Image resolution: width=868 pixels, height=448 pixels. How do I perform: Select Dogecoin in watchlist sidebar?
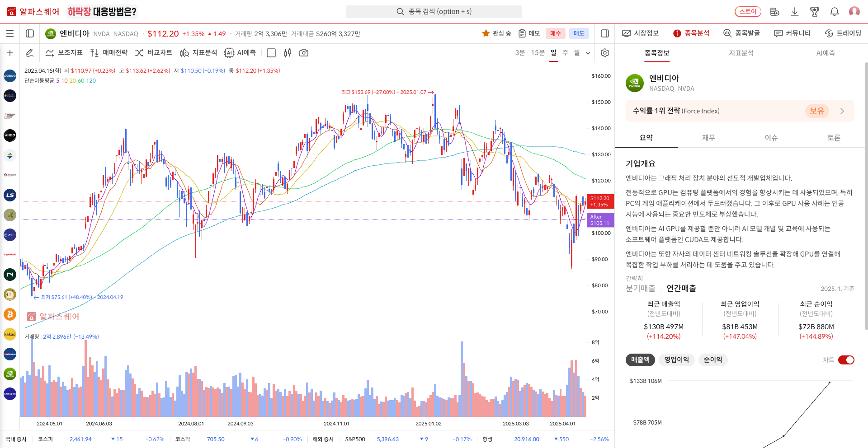(10, 294)
